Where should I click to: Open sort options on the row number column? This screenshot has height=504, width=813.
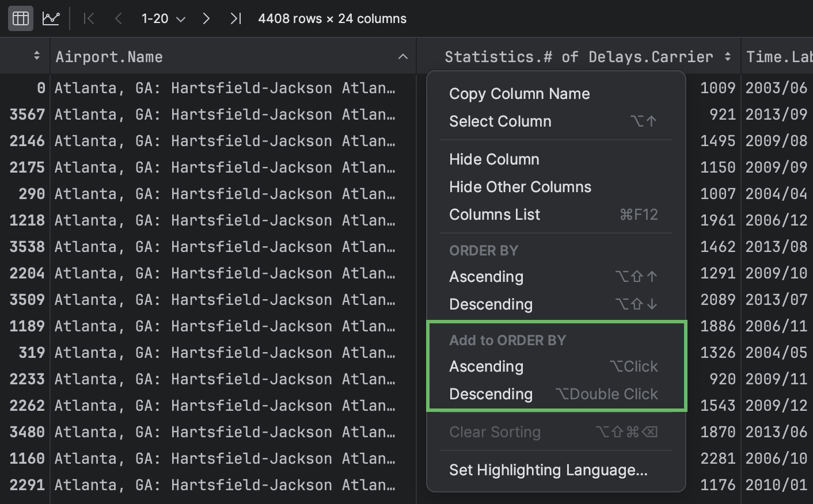click(36, 56)
